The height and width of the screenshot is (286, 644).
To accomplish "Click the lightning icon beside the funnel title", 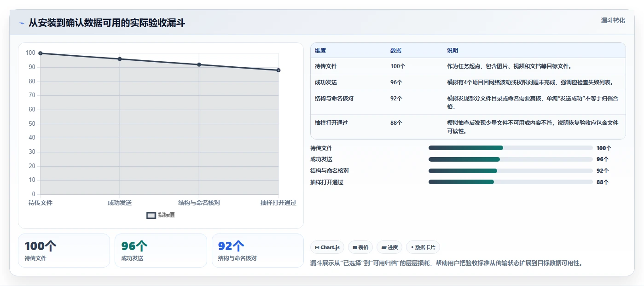I will 22,23.
